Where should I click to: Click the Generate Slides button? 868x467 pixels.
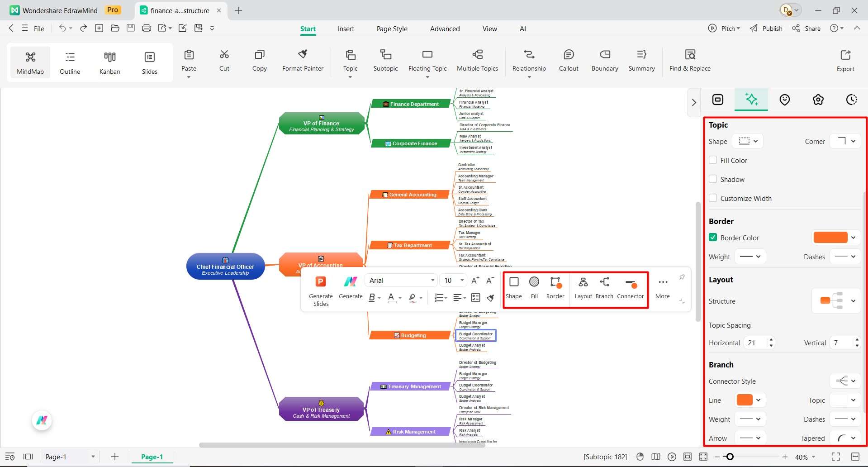click(321, 290)
